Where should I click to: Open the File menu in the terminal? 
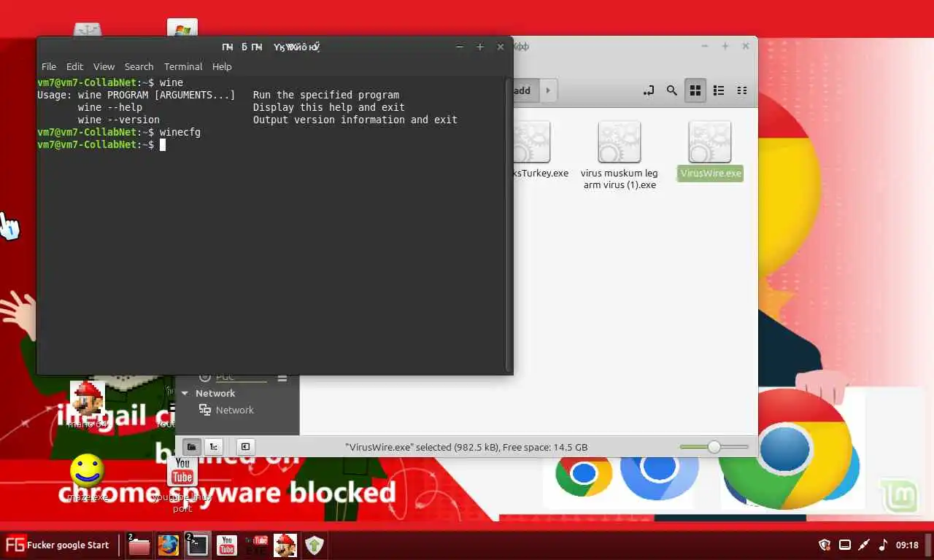click(49, 66)
